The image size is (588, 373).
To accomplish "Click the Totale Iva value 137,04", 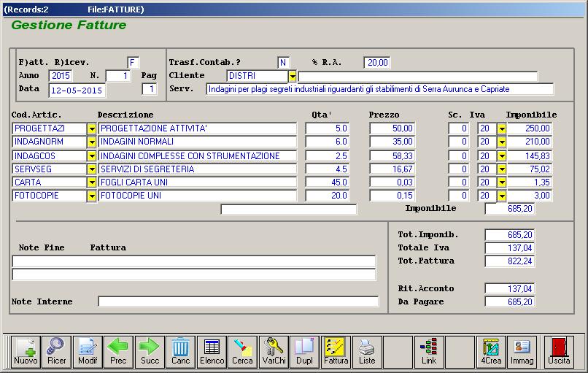I will pos(509,248).
